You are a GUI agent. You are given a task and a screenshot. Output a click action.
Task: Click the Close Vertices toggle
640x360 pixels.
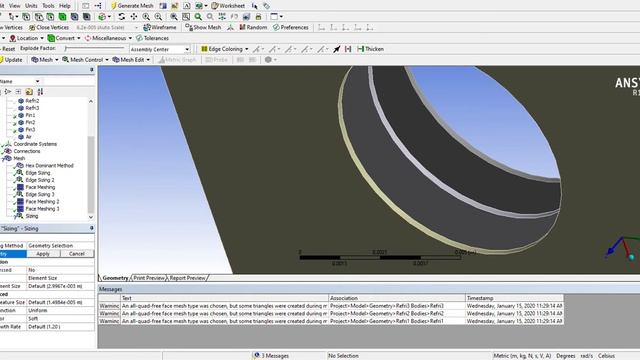point(49,27)
